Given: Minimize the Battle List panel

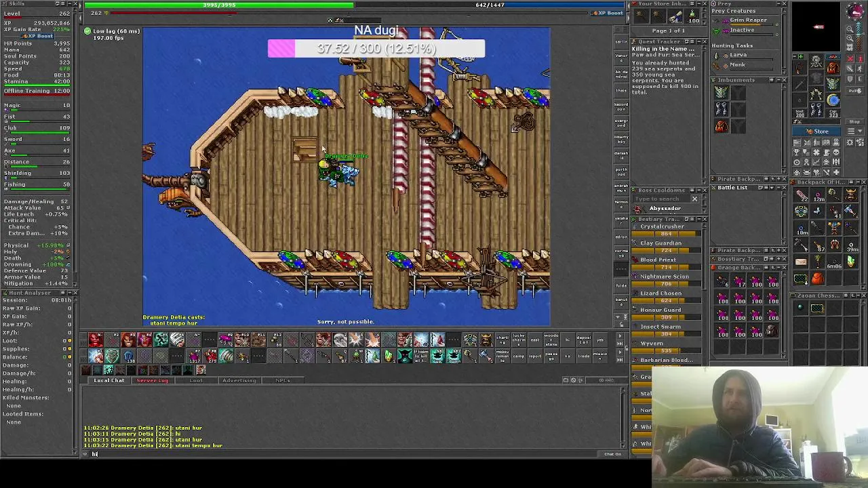Looking at the screenshot, I should coord(778,188).
